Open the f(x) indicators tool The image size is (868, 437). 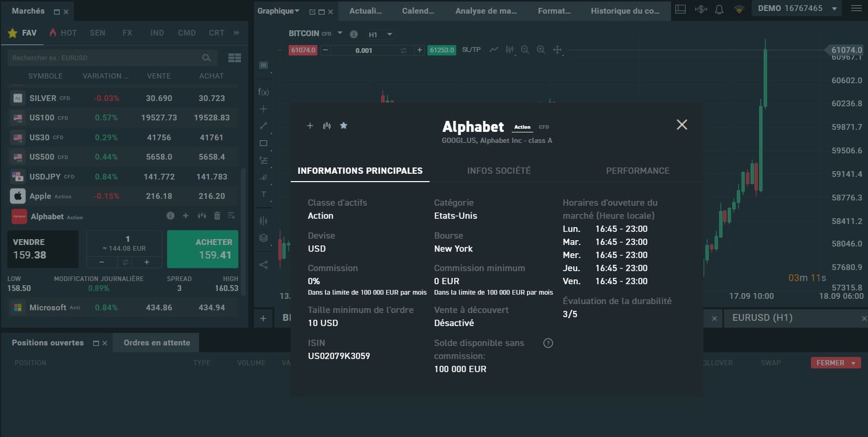pos(263,92)
